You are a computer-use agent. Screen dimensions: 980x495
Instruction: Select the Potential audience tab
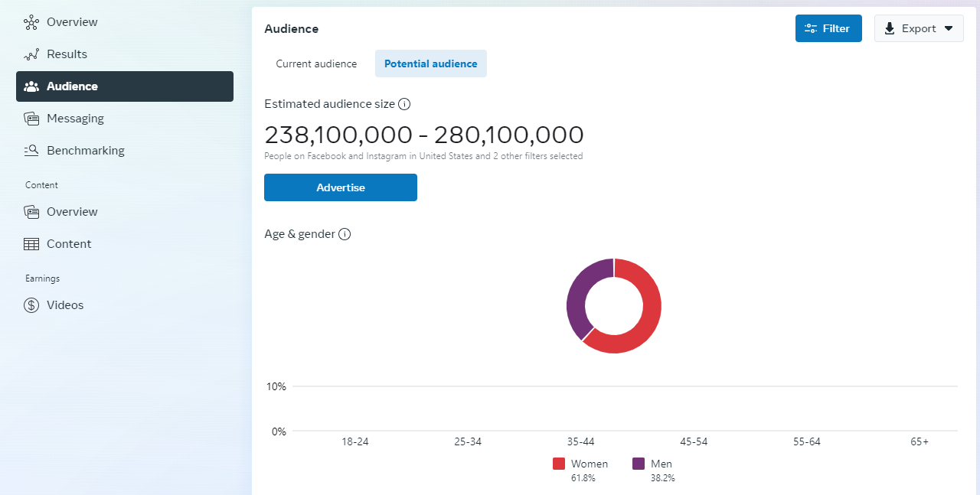click(x=430, y=64)
